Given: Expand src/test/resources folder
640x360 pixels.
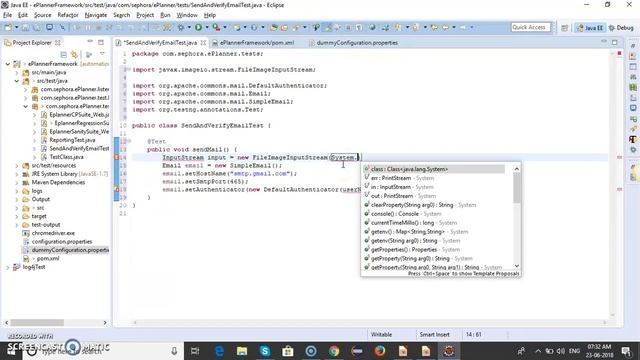Looking at the screenshot, I should [17, 166].
